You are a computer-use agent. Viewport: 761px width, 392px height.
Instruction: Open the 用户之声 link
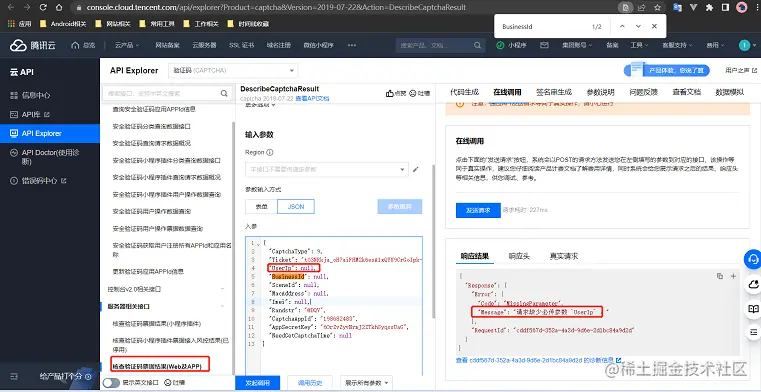coord(741,70)
